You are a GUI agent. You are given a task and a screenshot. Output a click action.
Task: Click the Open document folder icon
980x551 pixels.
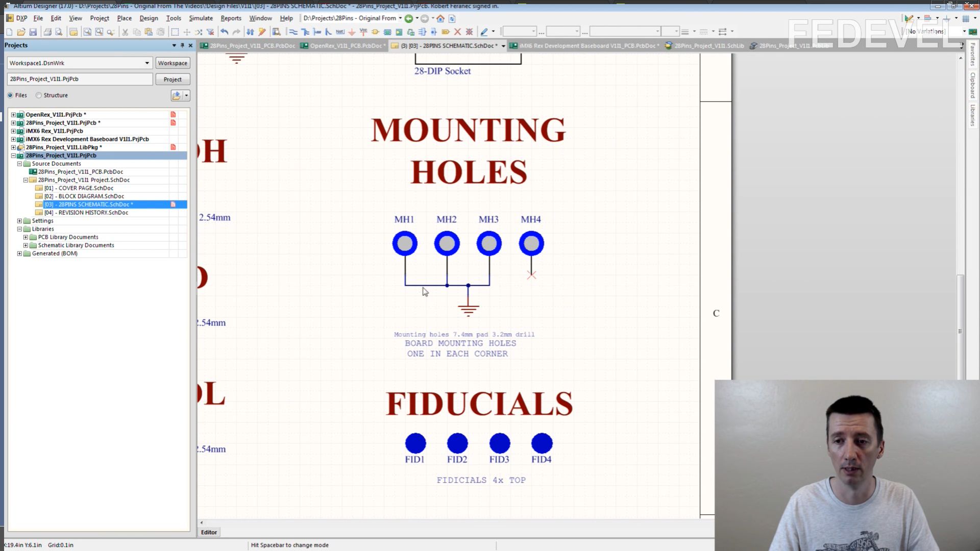point(21,32)
